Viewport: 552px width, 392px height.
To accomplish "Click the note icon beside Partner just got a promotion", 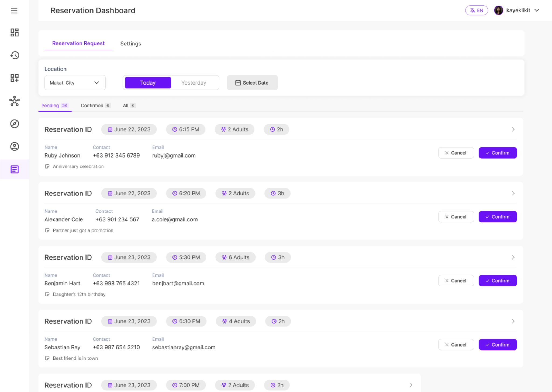I will [x=47, y=230].
